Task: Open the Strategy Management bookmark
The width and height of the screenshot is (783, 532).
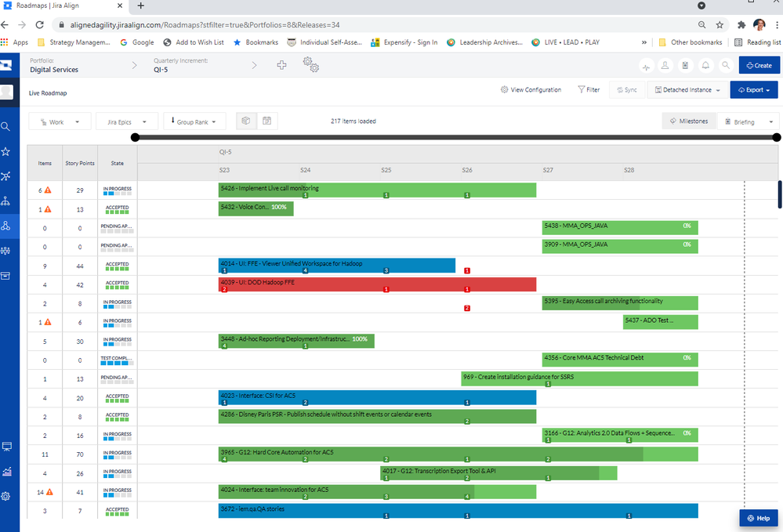Action: click(x=74, y=42)
